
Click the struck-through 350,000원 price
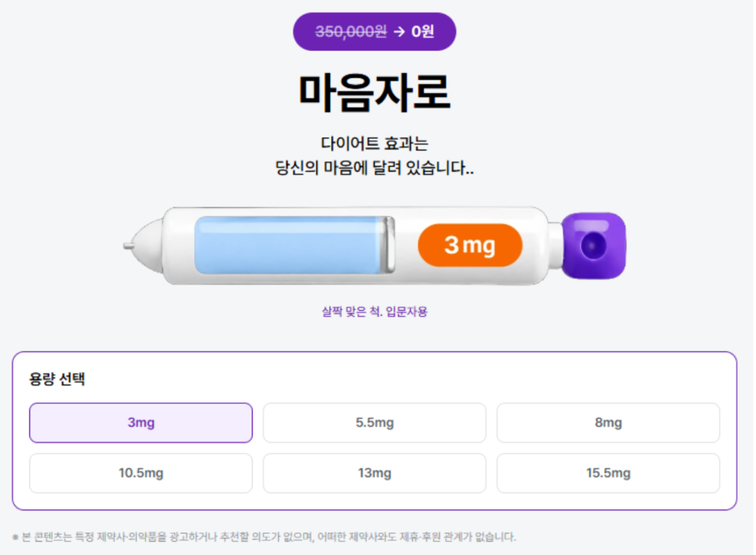[351, 31]
